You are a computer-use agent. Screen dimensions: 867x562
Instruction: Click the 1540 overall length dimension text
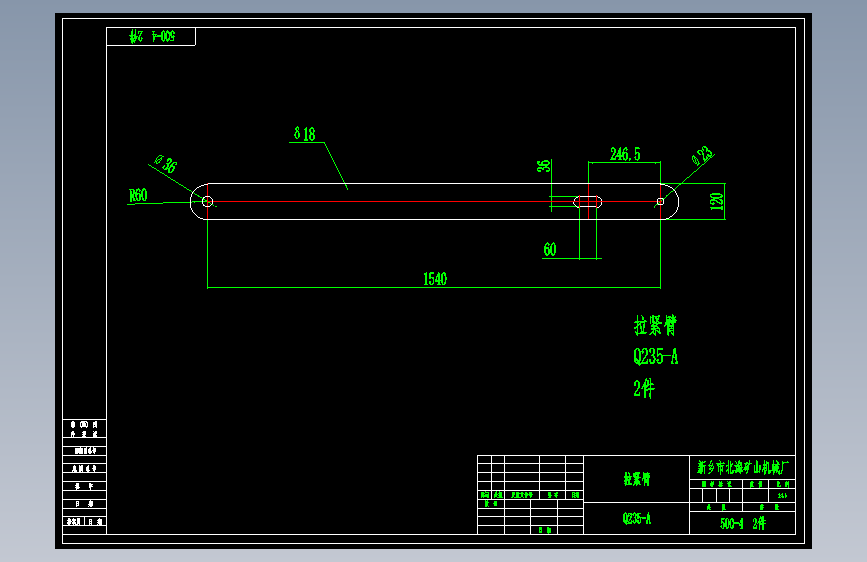click(x=435, y=279)
